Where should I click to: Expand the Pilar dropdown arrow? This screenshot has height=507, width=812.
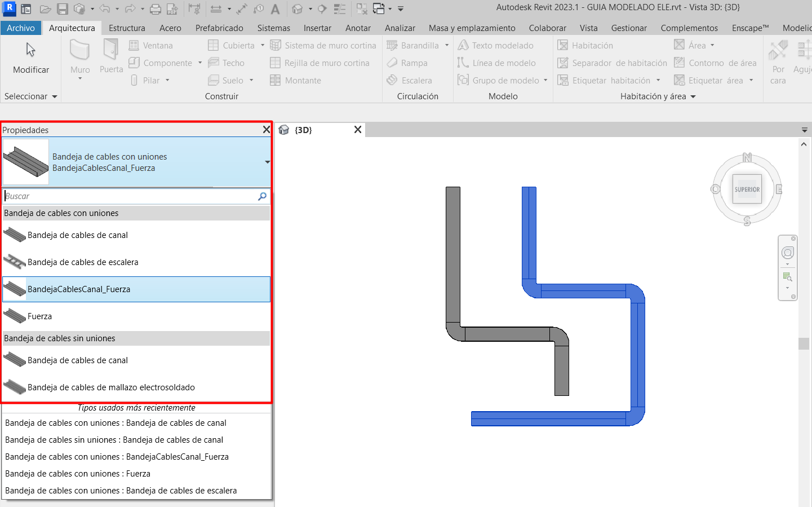(167, 81)
